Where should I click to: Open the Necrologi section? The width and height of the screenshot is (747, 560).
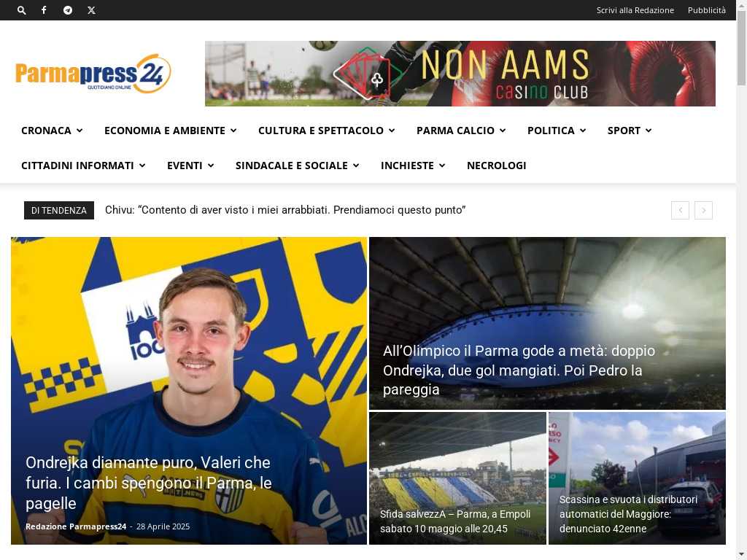click(496, 166)
